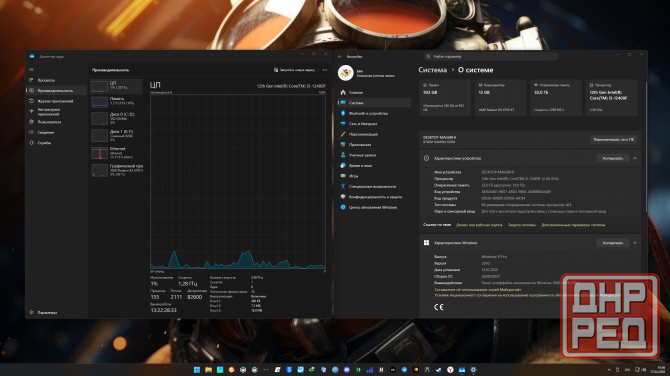Select Диск 0 (C: D:) performance item

coord(116,118)
